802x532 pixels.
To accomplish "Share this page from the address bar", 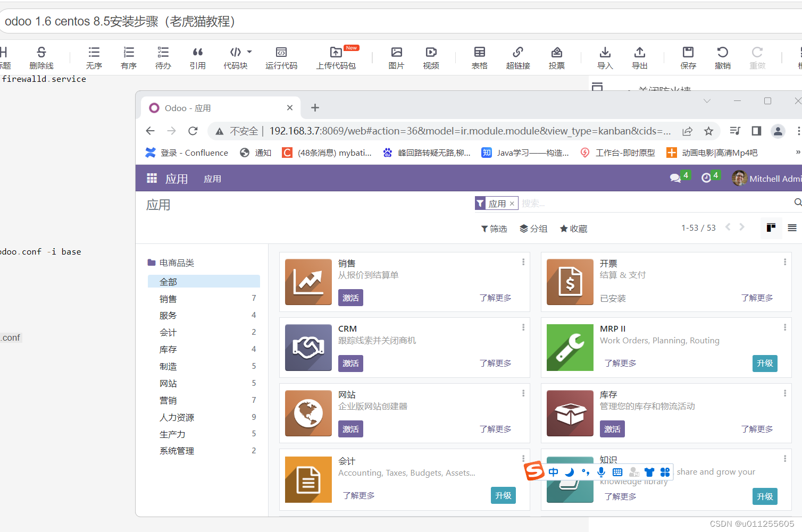I will [688, 131].
